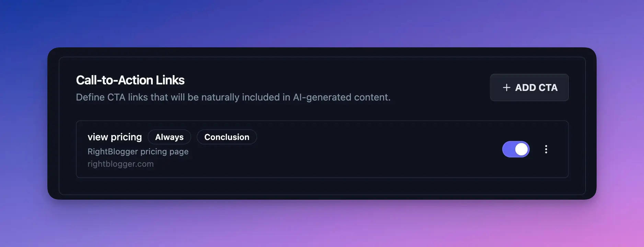Click the word Always in the badge
Image resolution: width=644 pixels, height=247 pixels.
tap(169, 137)
